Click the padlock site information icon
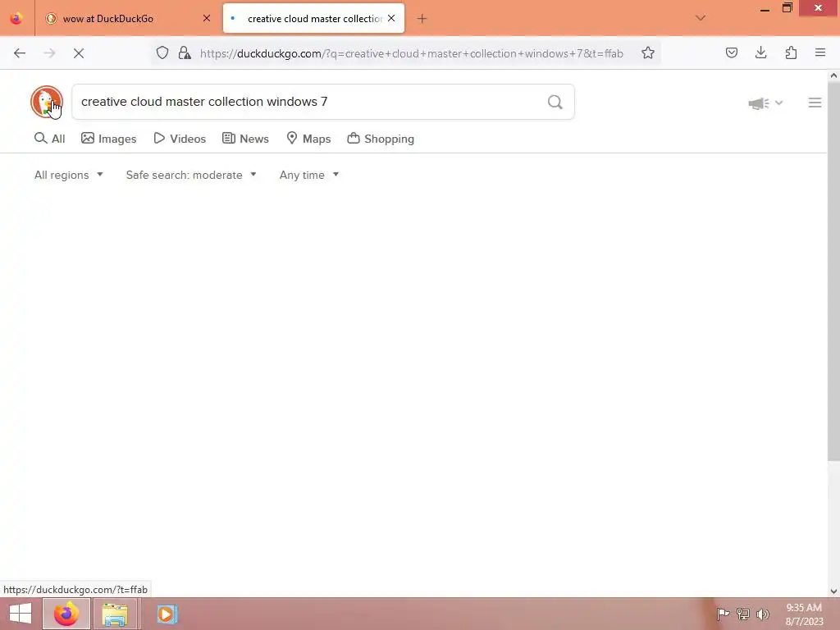The width and height of the screenshot is (840, 630). pos(185,53)
